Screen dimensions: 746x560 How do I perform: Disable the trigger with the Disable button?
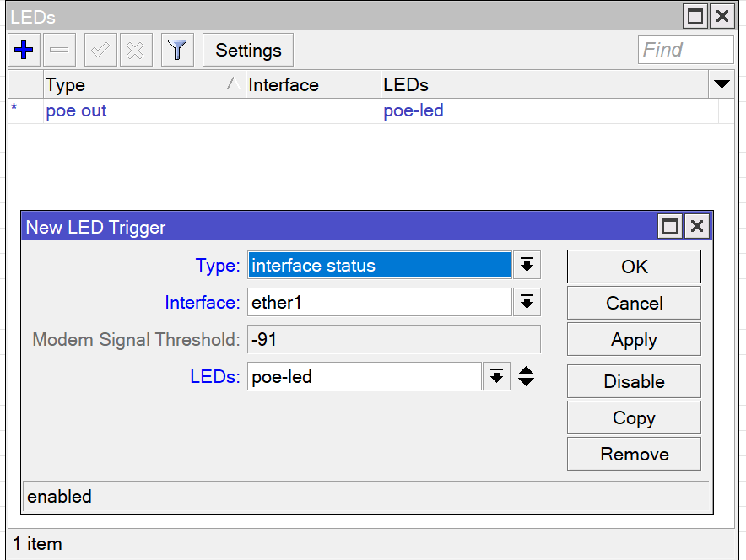tap(633, 381)
